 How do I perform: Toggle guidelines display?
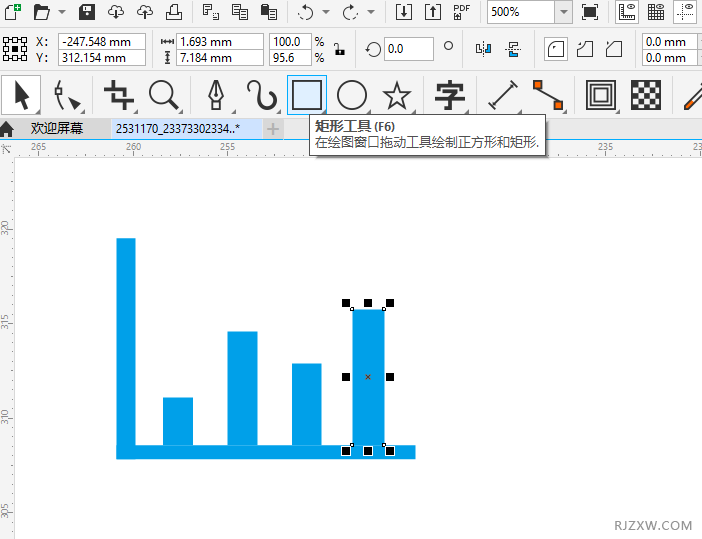click(685, 12)
